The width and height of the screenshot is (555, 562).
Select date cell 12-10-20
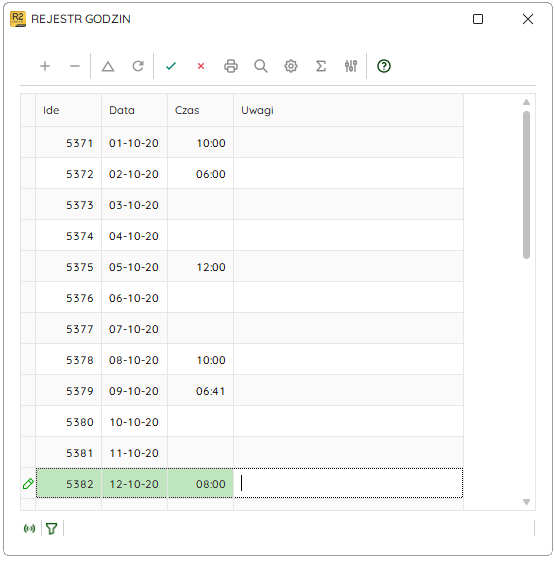tap(134, 484)
